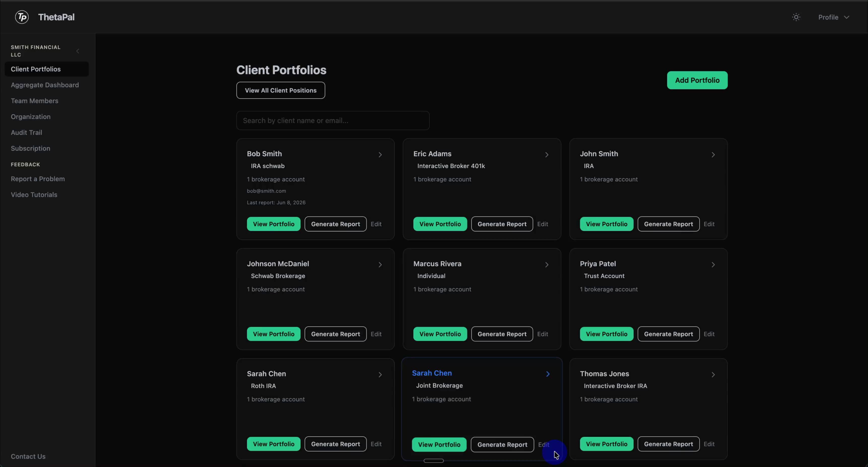View Eric Adams' portfolio

tap(440, 224)
